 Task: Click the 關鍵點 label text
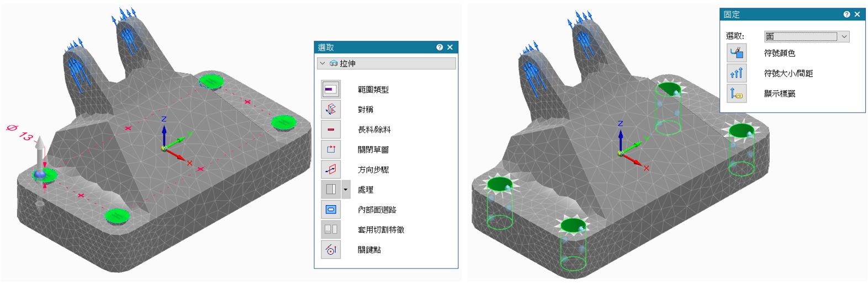(x=369, y=250)
